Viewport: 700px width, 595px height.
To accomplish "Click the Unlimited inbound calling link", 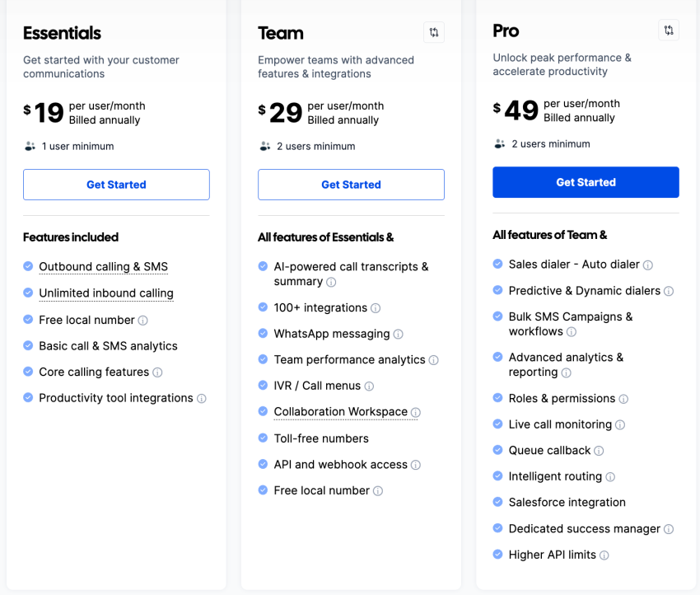I will coord(106,293).
